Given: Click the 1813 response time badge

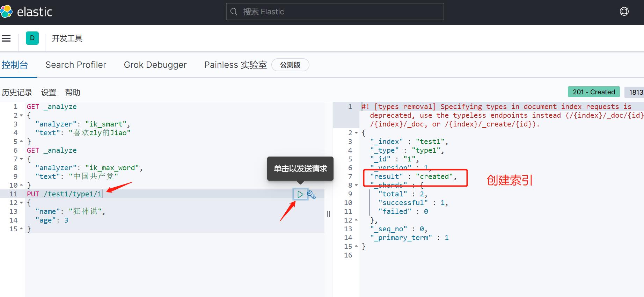Looking at the screenshot, I should (634, 92).
